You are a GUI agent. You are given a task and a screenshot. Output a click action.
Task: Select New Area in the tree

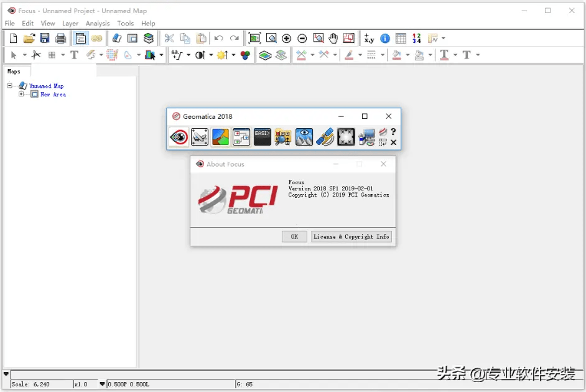tap(53, 95)
